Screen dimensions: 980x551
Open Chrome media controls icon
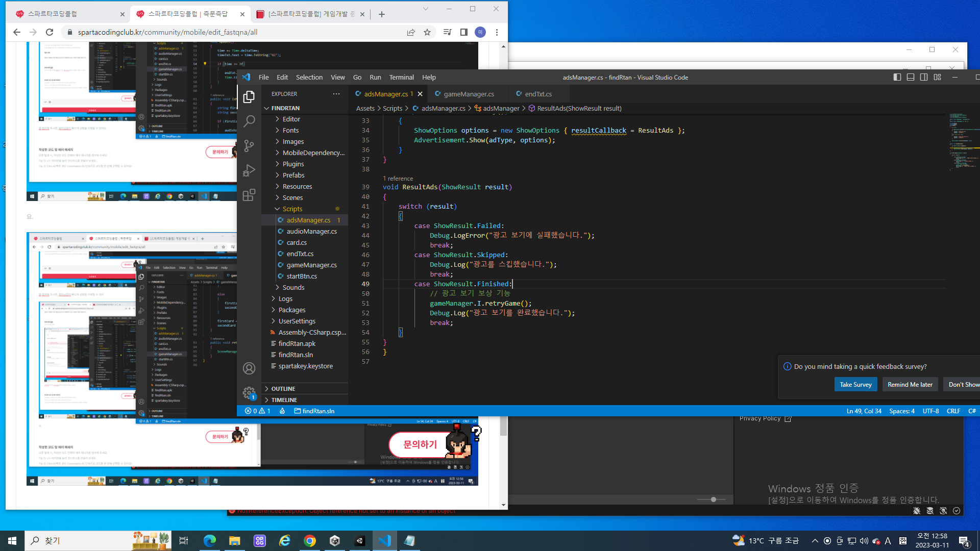click(x=448, y=32)
